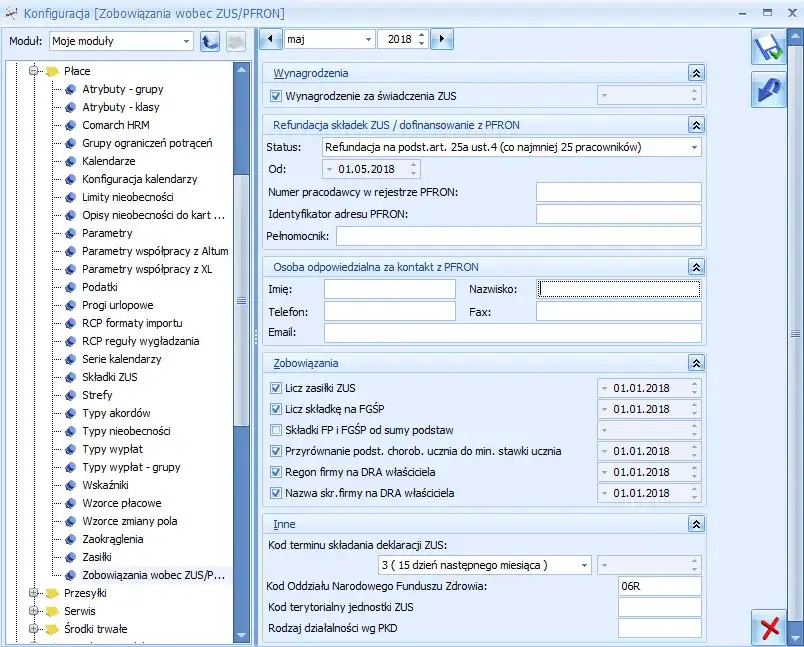This screenshot has height=647, width=804.
Task: Uncheck Wynagrodzenie za świadczenia ZUS
Action: pos(276,95)
